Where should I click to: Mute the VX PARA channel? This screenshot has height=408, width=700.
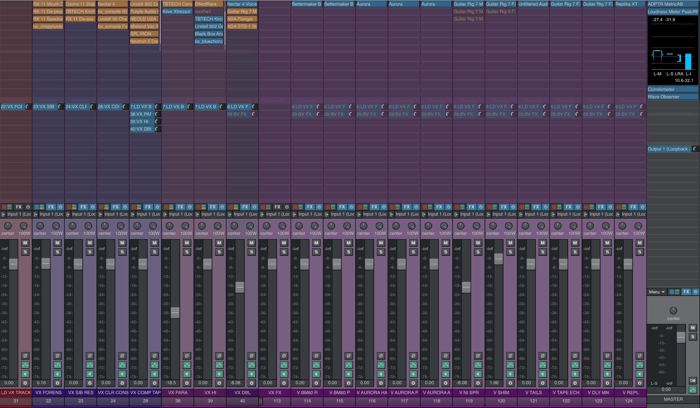click(187, 243)
